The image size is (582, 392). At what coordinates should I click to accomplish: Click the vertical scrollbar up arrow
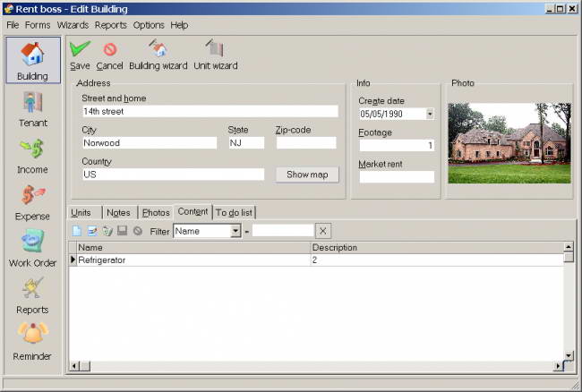tap(569, 246)
